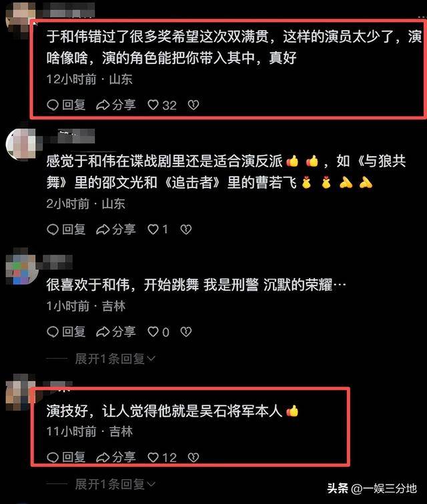
Task: Share the top comment about 于和伟
Action: click(x=116, y=105)
